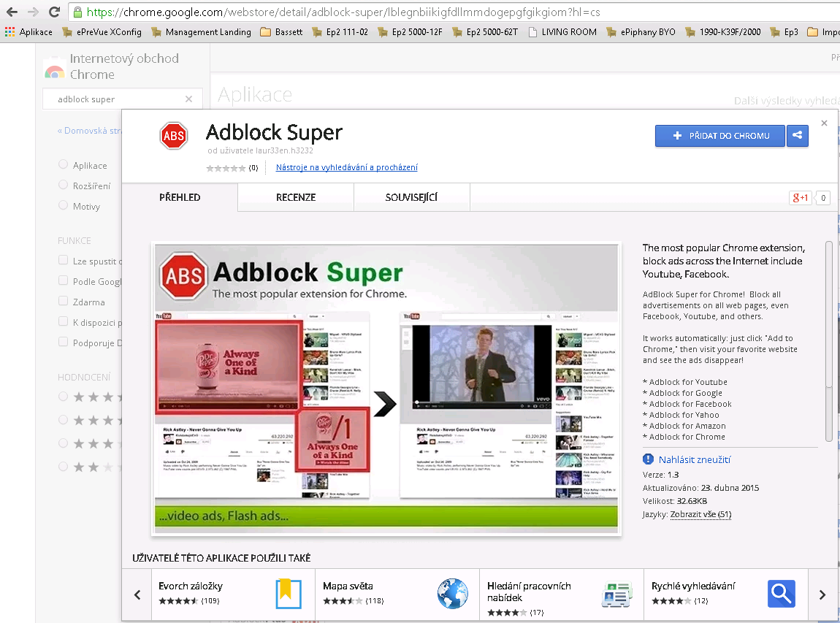The width and height of the screenshot is (840, 623).
Task: Click the Nahlásit zneužití link
Action: click(695, 459)
